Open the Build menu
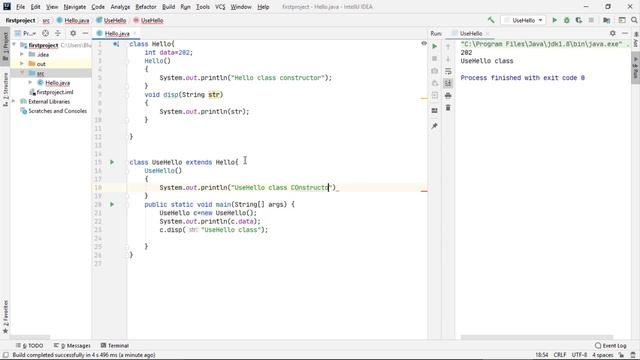The height and width of the screenshot is (360, 640). pos(168,7)
